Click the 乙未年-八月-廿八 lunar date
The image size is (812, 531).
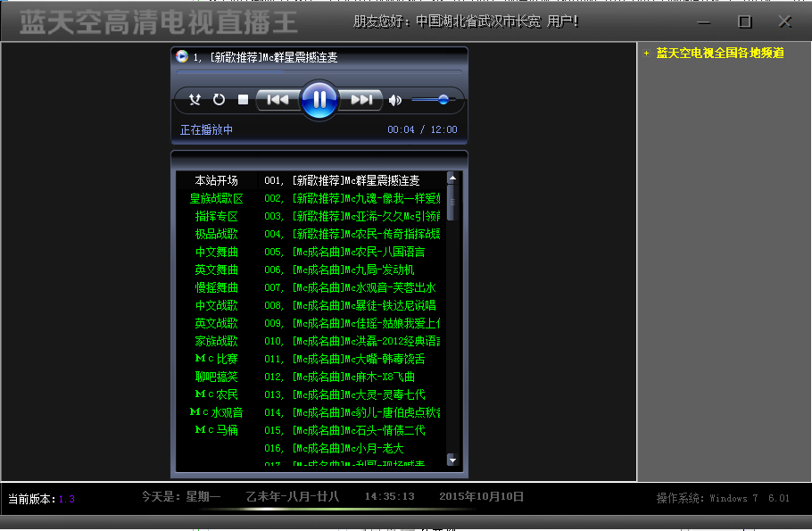293,496
